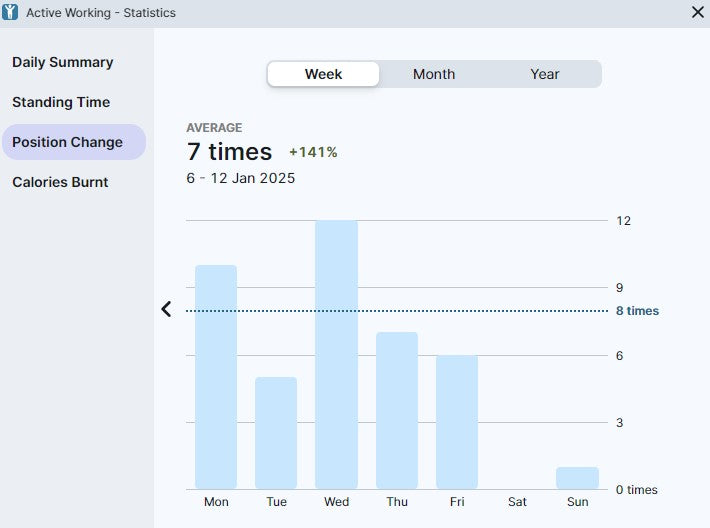
Task: Select the Wednesday bar
Action: (336, 355)
